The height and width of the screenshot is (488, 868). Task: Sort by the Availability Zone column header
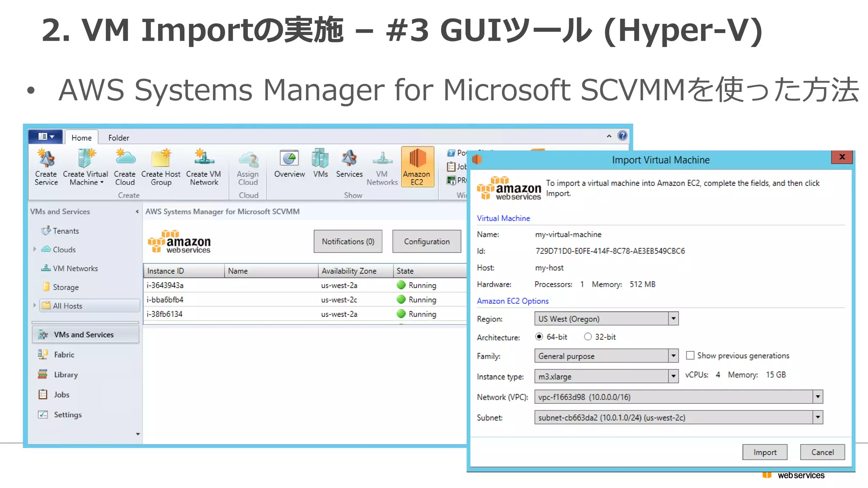(356, 271)
